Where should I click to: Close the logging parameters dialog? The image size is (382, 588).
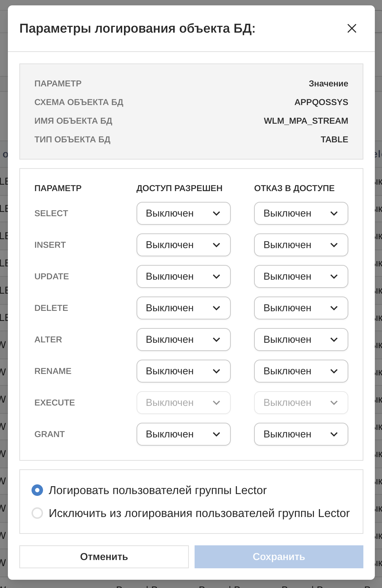coord(352,28)
